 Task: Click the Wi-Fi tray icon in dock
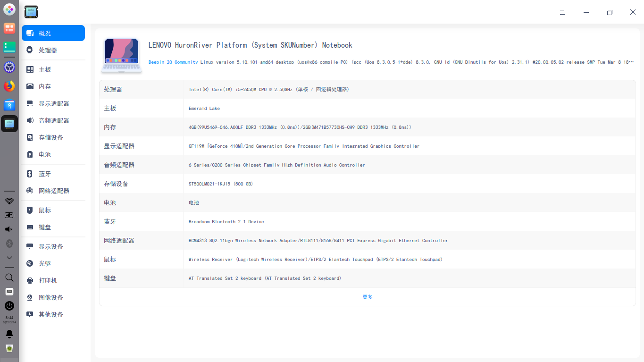point(9,201)
